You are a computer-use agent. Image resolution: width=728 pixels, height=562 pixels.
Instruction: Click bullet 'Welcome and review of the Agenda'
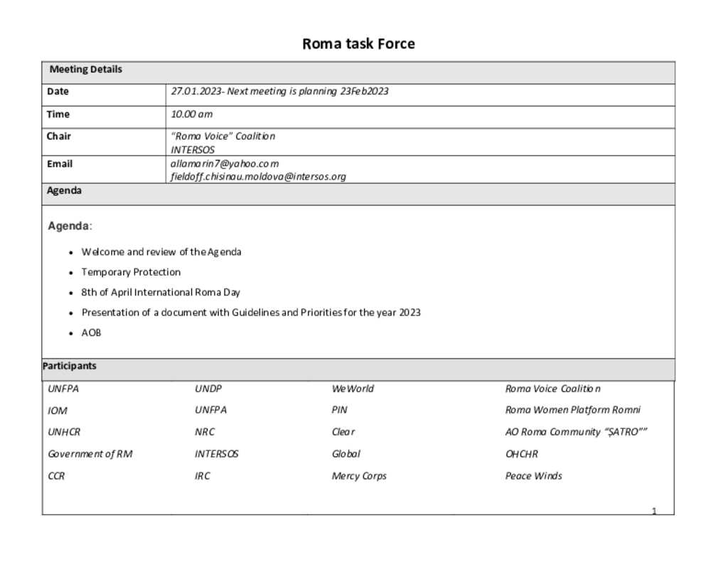[161, 252]
